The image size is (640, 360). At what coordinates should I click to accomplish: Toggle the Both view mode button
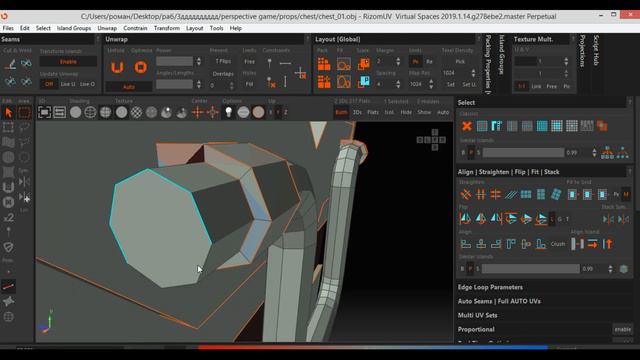pyautogui.click(x=341, y=112)
